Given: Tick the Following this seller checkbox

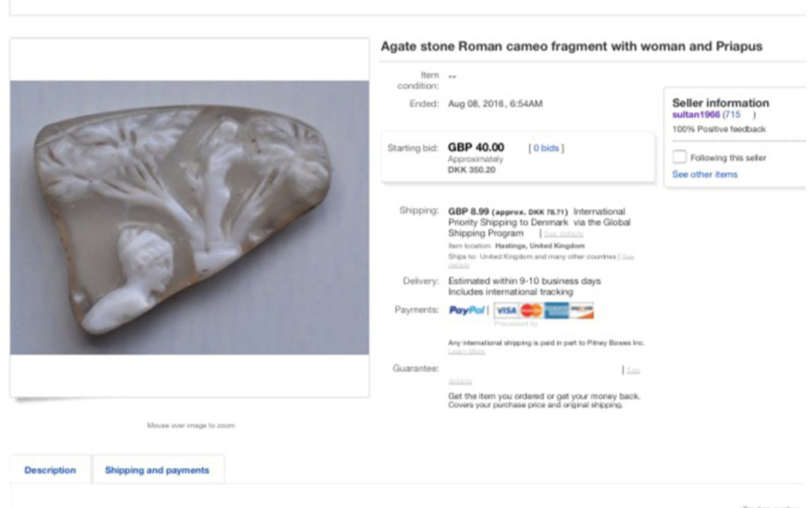Looking at the screenshot, I should (x=679, y=157).
